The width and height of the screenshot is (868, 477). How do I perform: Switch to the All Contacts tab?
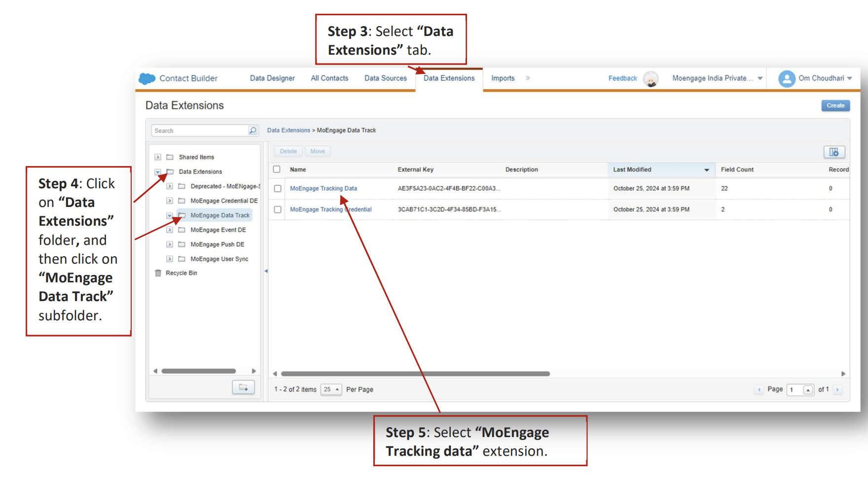(329, 78)
